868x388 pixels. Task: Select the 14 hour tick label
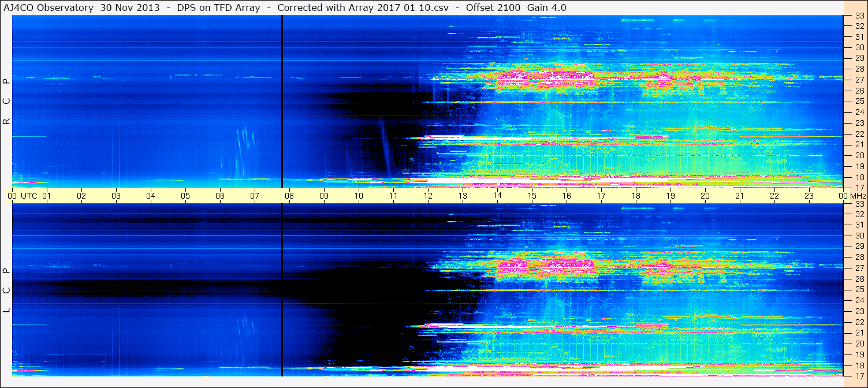click(x=497, y=196)
